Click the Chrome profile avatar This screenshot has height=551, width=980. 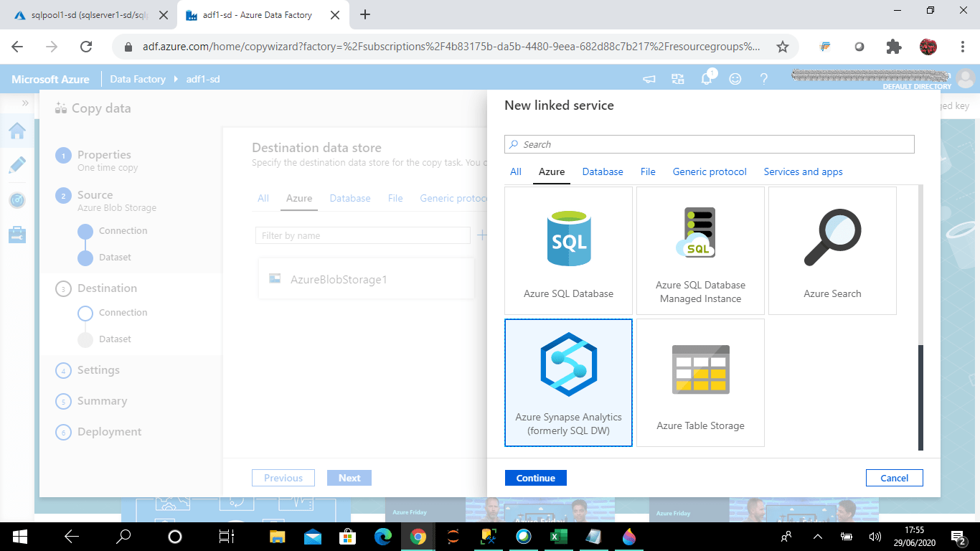928,47
